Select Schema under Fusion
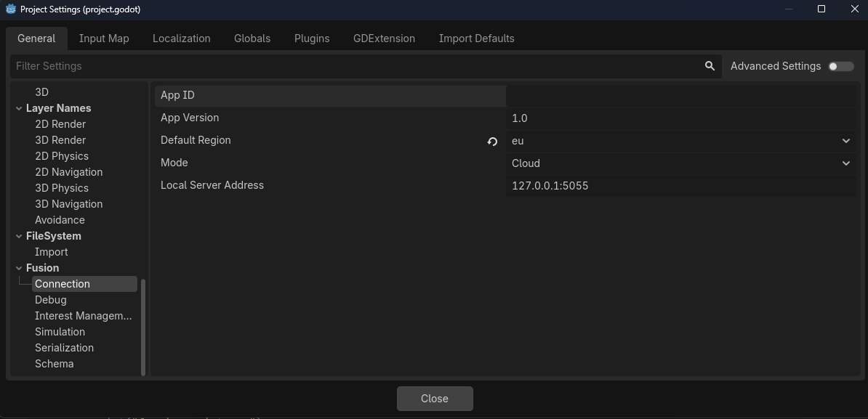 (x=55, y=365)
